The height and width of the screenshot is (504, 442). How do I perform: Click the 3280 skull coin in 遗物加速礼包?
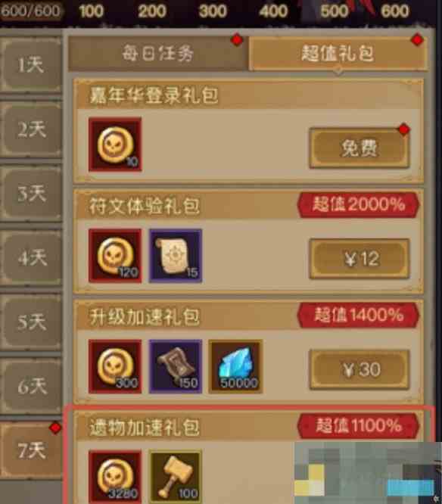coord(115,477)
